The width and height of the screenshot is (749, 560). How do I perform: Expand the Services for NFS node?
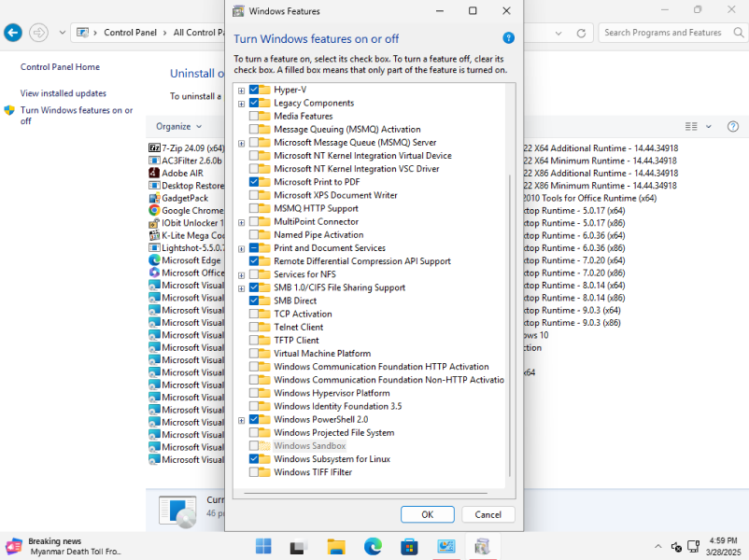(241, 275)
